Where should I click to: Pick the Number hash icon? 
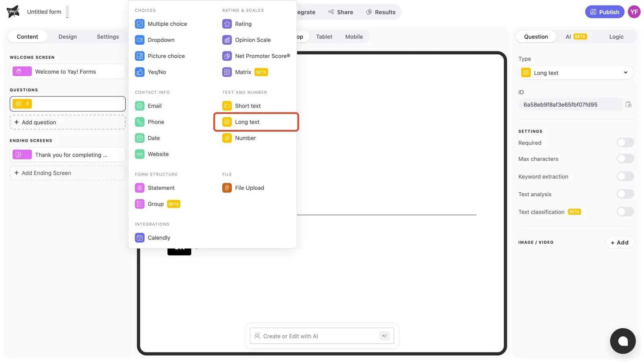coord(227,138)
